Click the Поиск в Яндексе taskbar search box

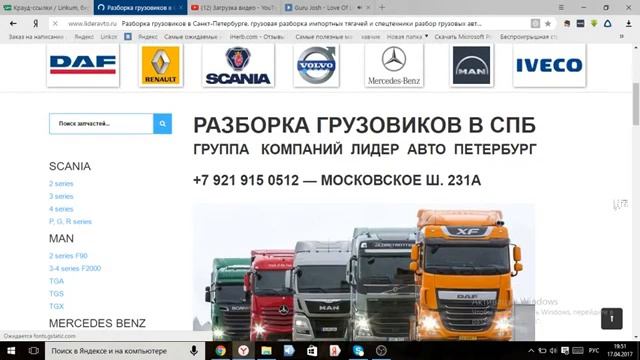tap(124, 351)
